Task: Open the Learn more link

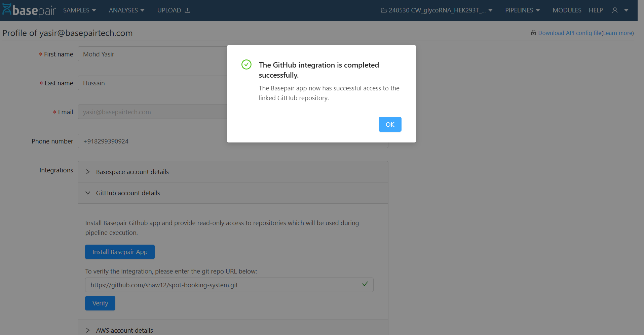Action: (x=617, y=33)
